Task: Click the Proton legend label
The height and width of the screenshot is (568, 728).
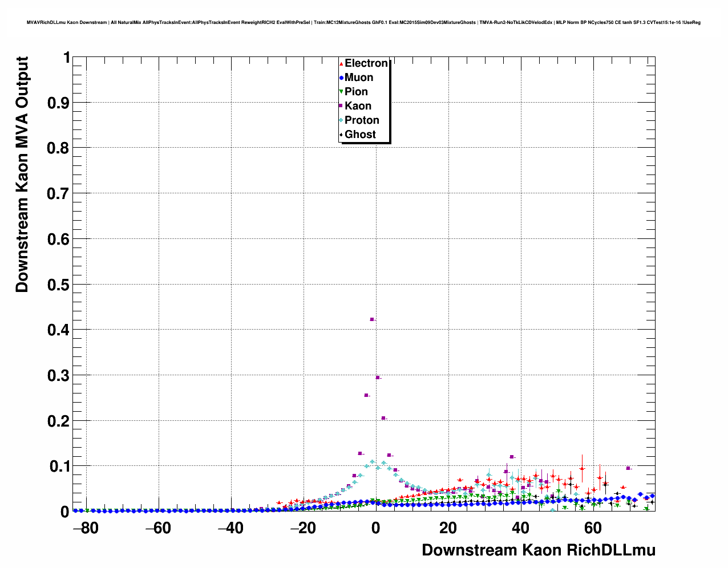Action: (x=362, y=120)
